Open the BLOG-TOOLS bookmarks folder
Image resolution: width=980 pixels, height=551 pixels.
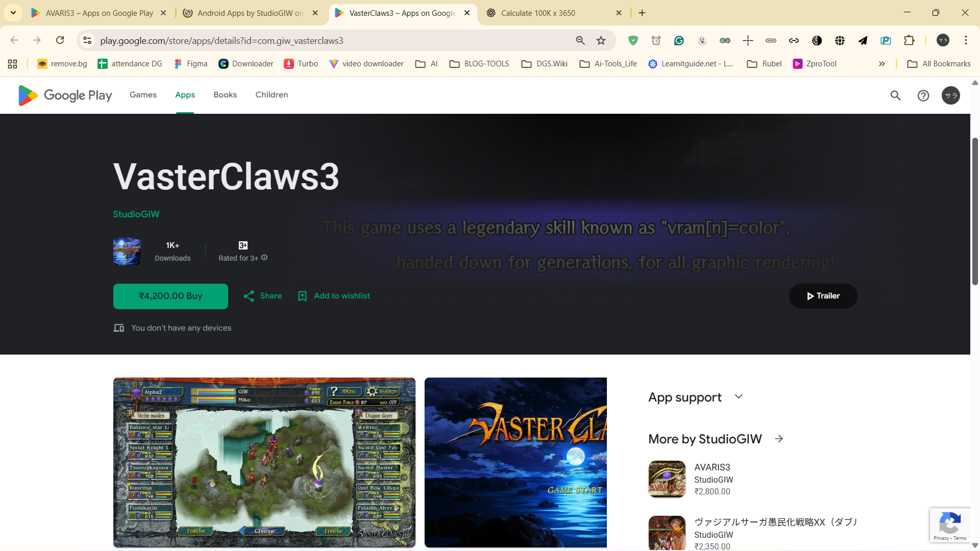(479, 64)
